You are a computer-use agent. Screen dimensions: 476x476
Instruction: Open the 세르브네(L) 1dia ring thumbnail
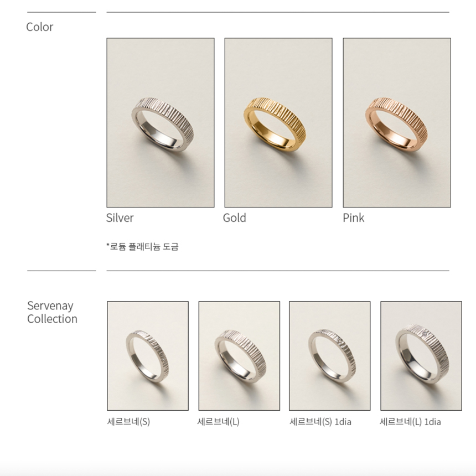pos(421,356)
